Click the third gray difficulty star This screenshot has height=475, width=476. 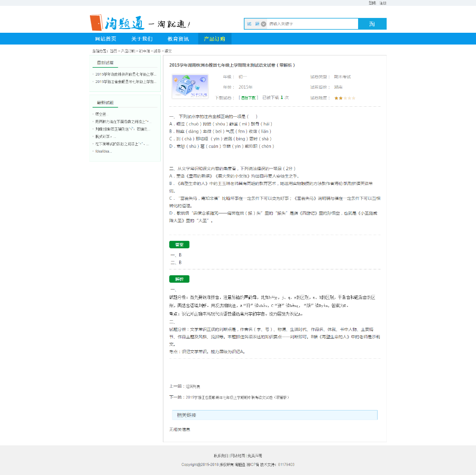click(x=345, y=98)
